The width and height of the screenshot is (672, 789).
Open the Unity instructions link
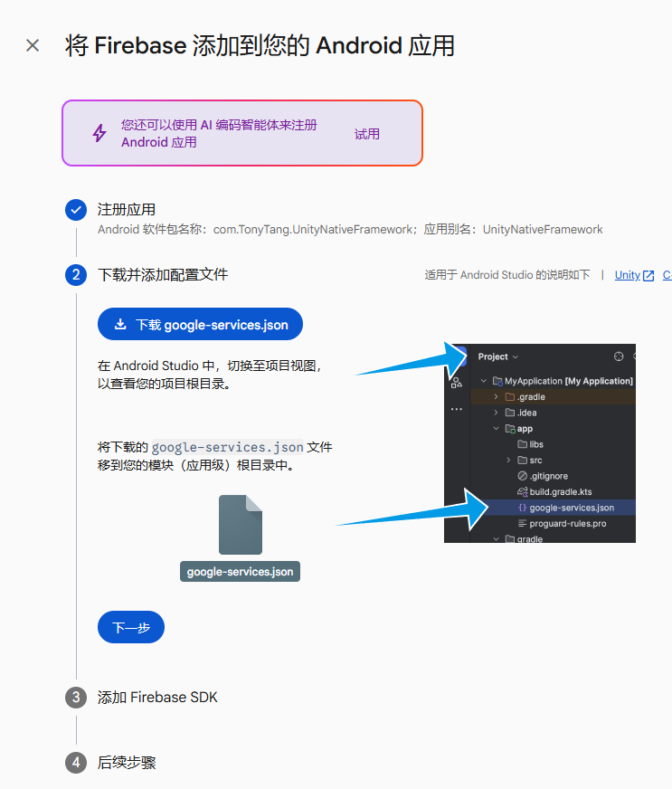628,275
